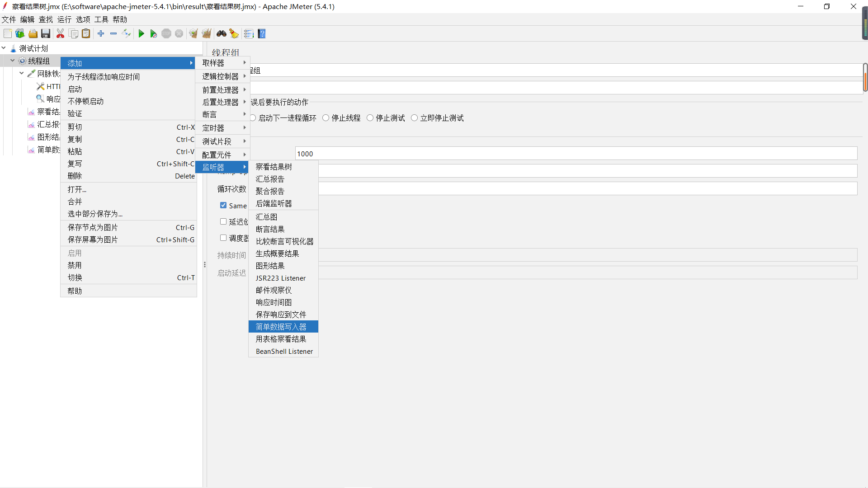Screen dimensions: 868x488
Task: Collapse the 网脉 sampler tree node
Action: click(x=22, y=73)
